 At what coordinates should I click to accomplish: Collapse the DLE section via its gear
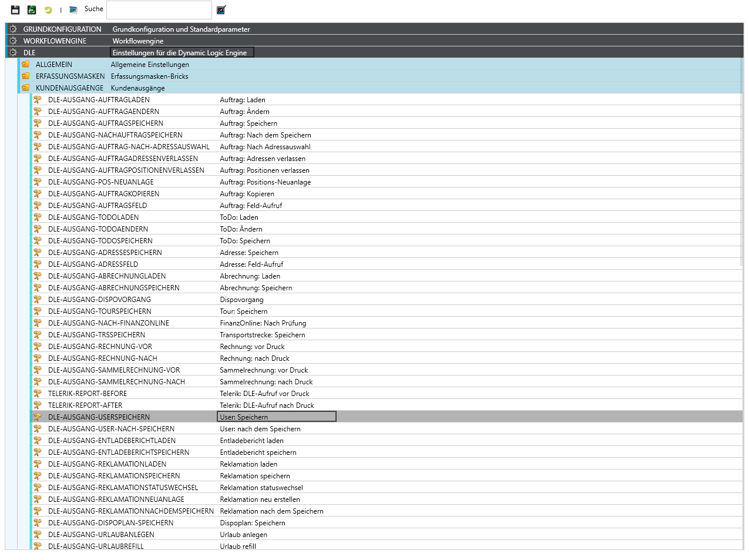[x=13, y=52]
